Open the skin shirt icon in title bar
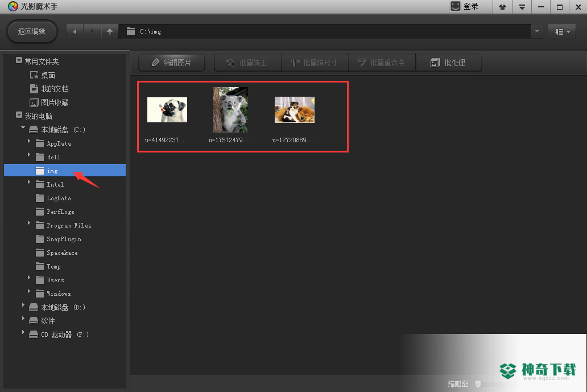The image size is (587, 392). (x=502, y=7)
